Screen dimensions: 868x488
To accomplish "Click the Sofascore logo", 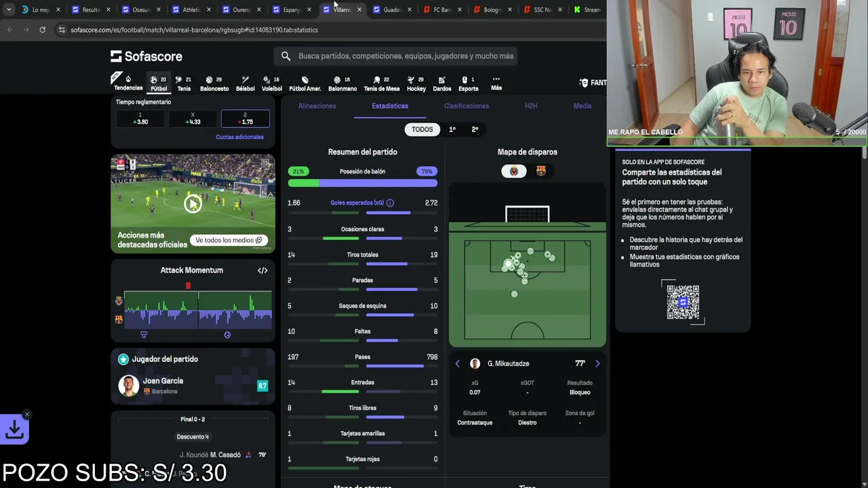I will point(146,56).
